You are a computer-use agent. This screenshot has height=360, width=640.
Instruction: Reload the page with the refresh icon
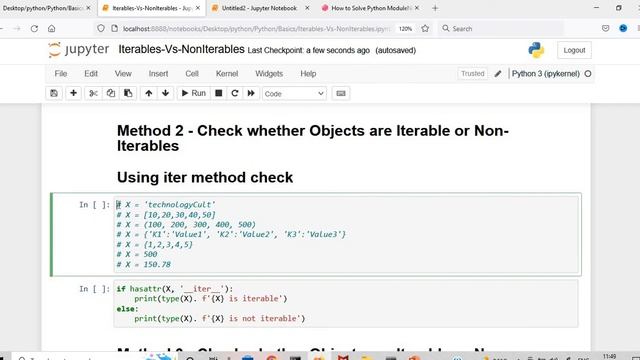tap(34, 29)
